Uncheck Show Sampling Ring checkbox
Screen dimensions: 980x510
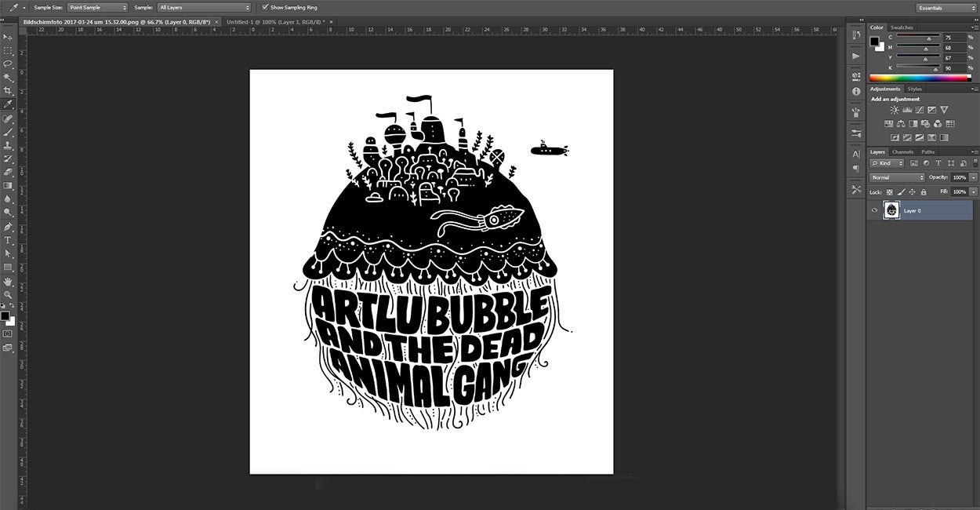[x=265, y=7]
